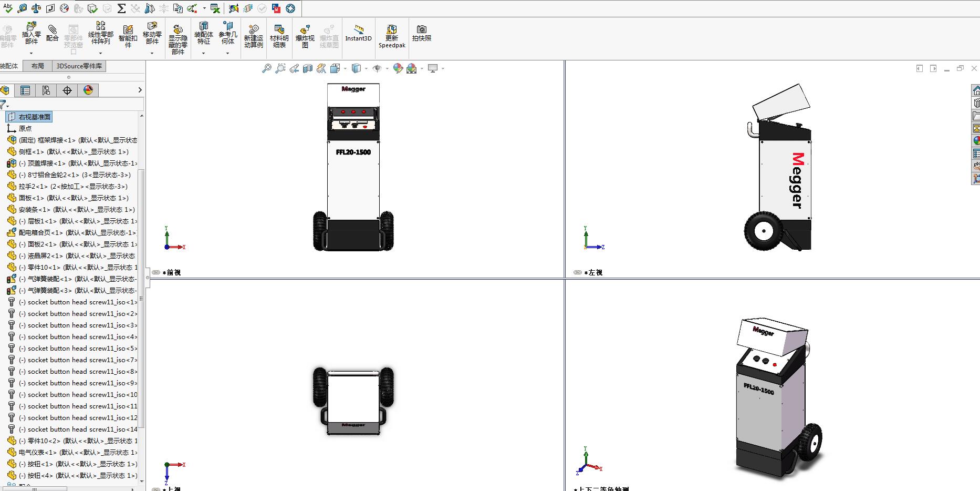Open the PropertyManager tab icon
Viewport: 980px width, 491px height.
pos(25,90)
